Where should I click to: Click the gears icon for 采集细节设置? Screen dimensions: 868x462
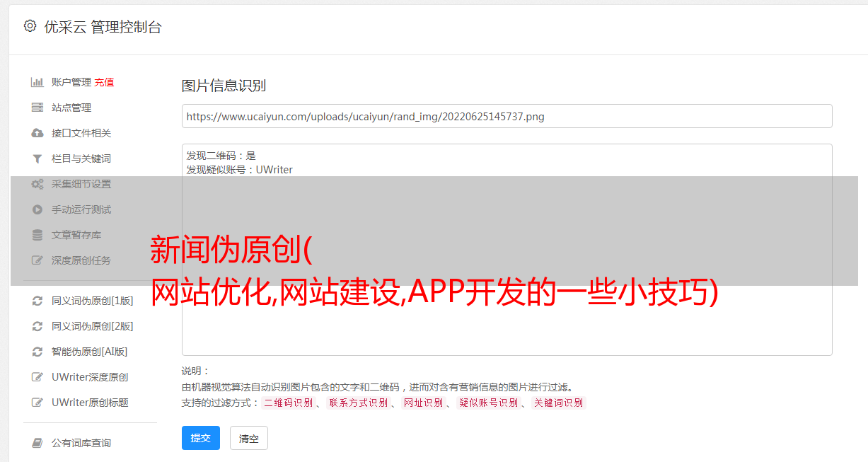click(x=37, y=184)
